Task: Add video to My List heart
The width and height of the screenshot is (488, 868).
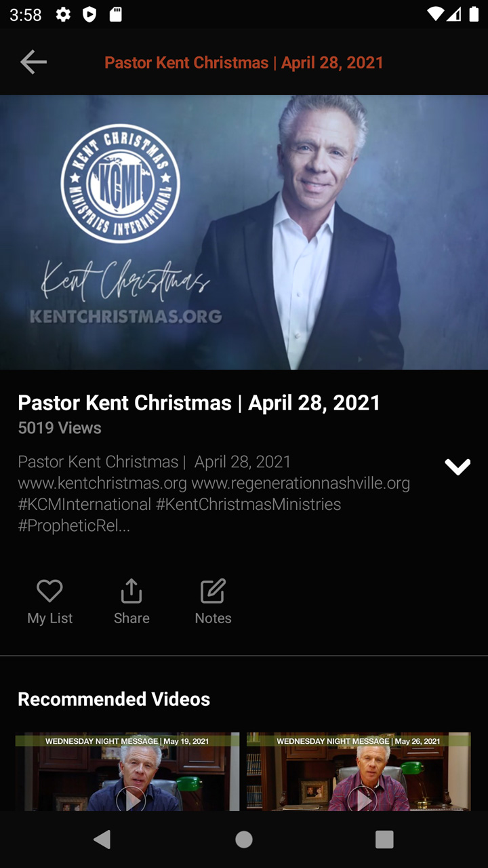Action: tap(49, 591)
